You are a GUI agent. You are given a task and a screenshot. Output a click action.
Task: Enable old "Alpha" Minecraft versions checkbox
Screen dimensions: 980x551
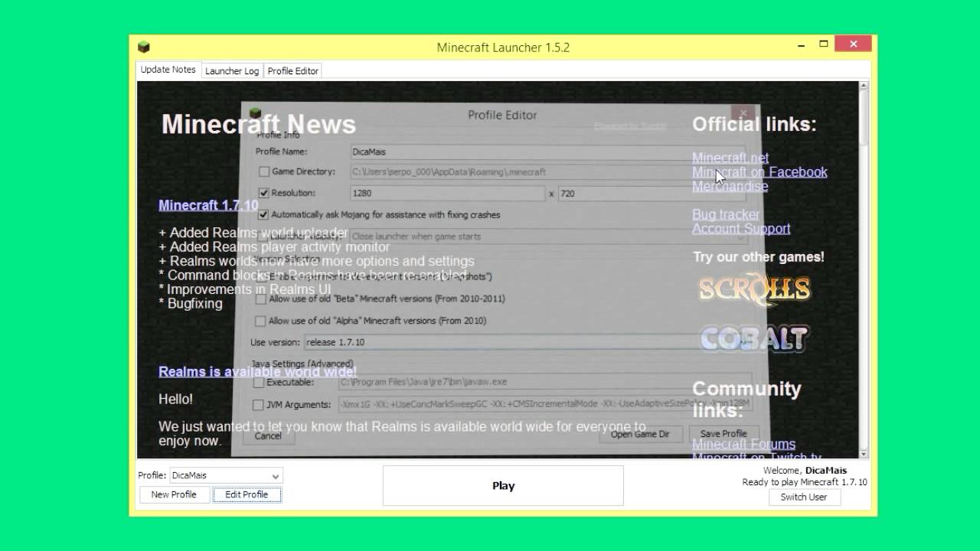point(260,321)
